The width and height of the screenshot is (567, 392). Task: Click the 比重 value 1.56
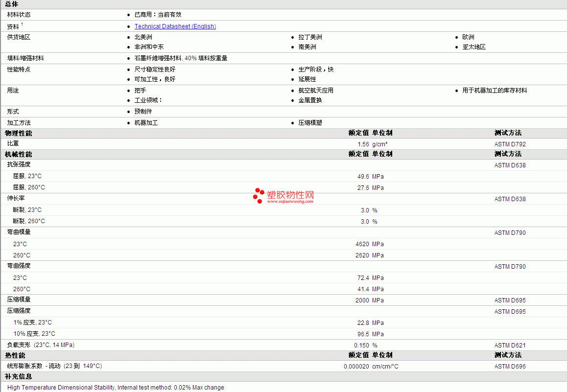point(363,144)
